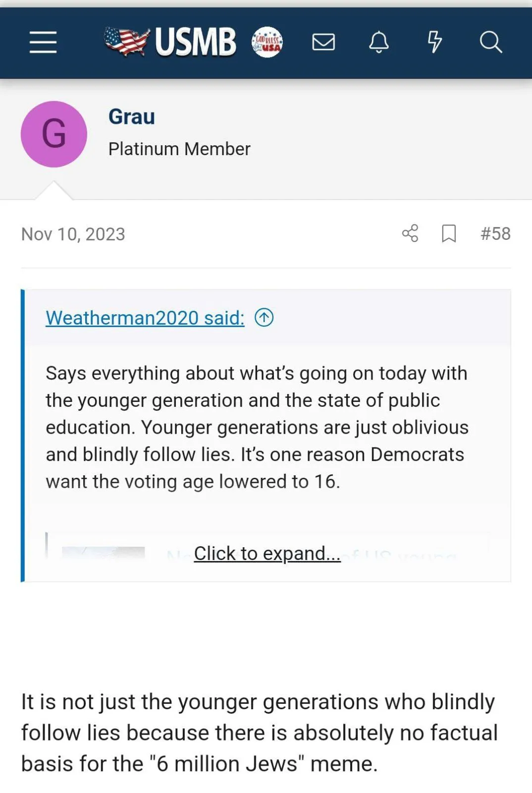Jump to quoted post via up-arrow icon
532x793 pixels.
pos(264,318)
